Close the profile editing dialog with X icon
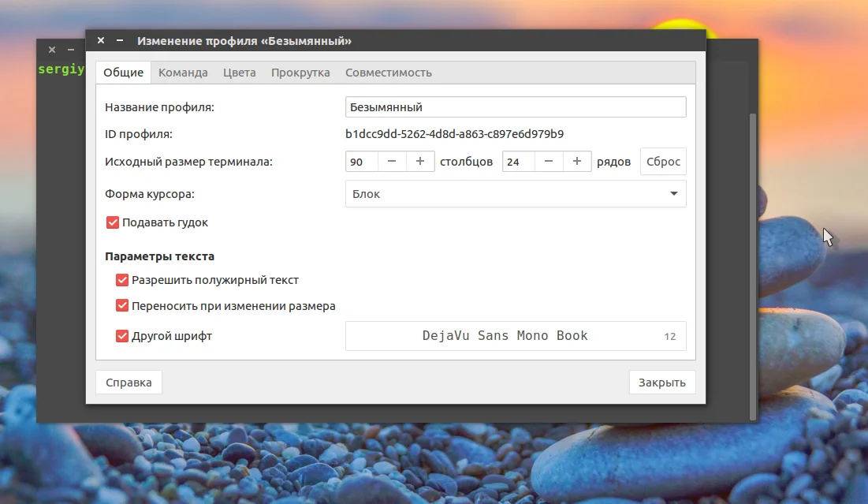Screen dimensions: 868x504 coord(101,40)
